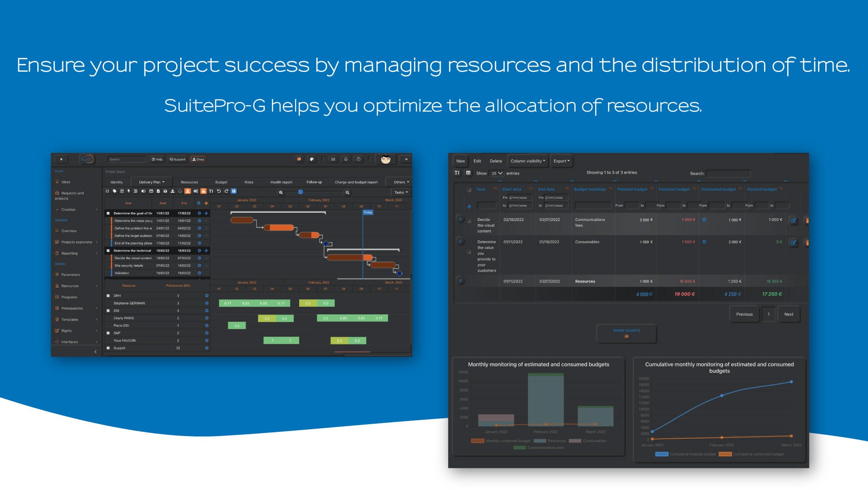Collapse the 'Determine the goal' task group
The image size is (868, 490).
[x=108, y=213]
